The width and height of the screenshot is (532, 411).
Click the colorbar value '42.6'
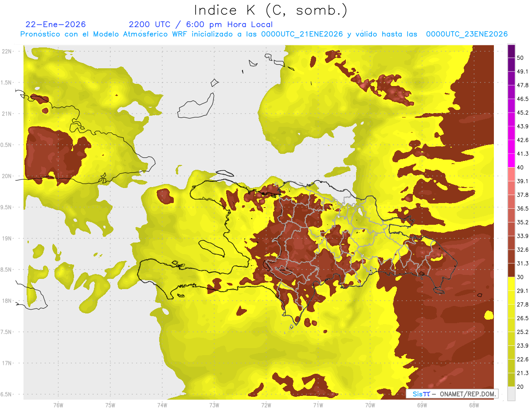[523, 140]
